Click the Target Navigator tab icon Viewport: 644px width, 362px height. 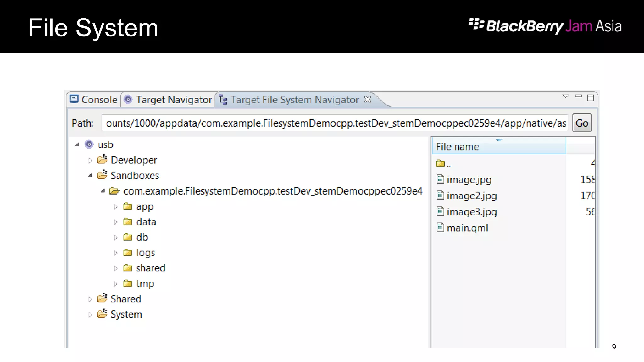(x=128, y=99)
